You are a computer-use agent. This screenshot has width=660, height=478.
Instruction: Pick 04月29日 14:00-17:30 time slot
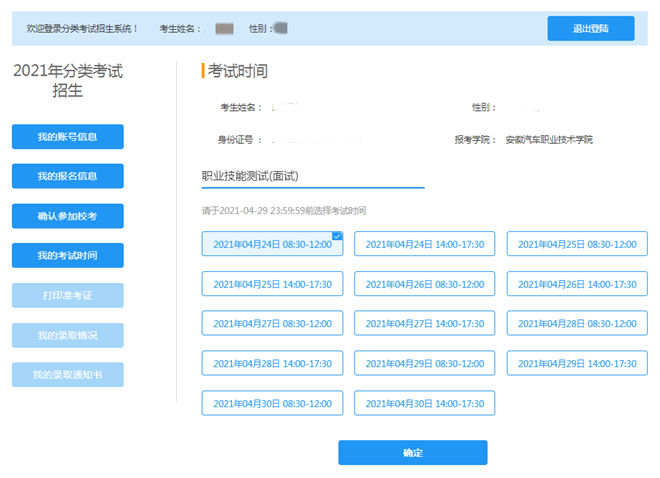point(577,364)
